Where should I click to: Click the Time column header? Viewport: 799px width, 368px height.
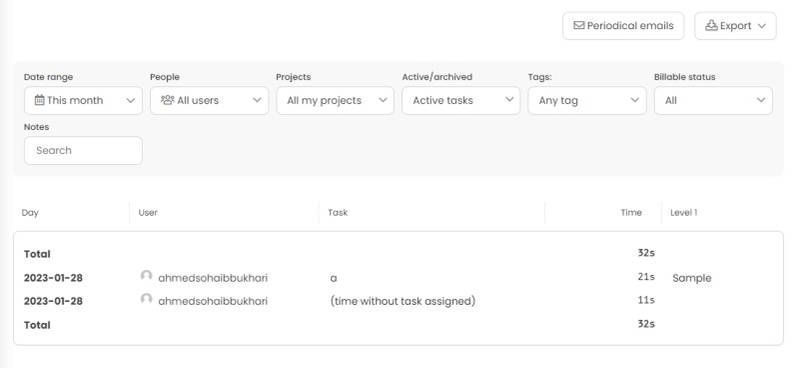[631, 213]
